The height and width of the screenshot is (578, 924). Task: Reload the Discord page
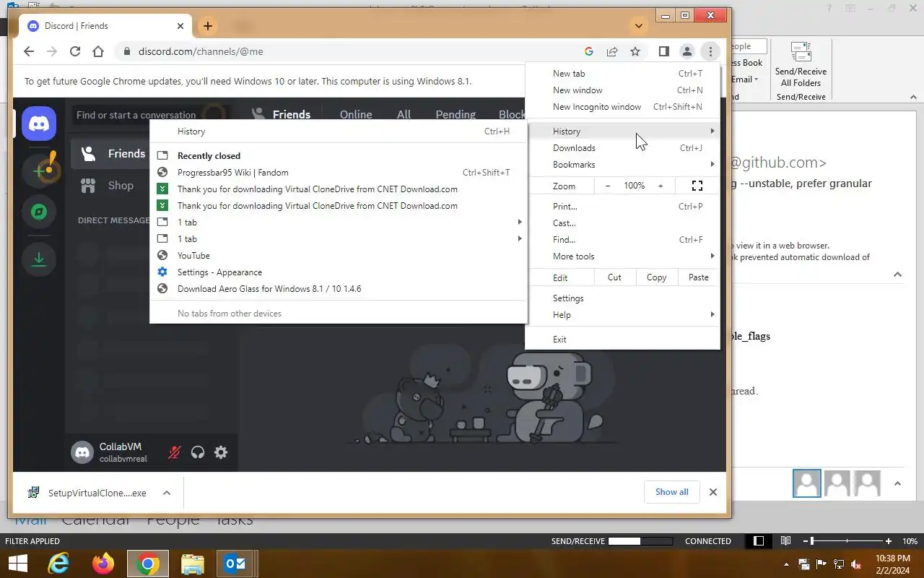tap(75, 51)
